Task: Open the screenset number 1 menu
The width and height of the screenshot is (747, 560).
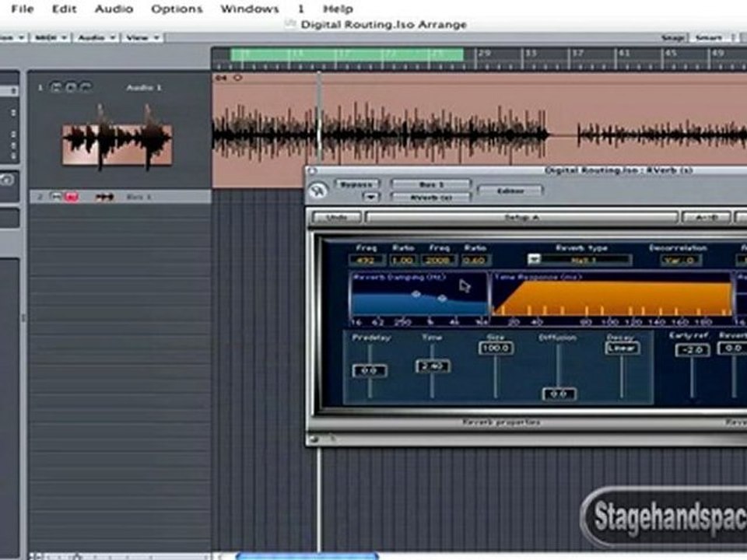Action: pyautogui.click(x=301, y=9)
